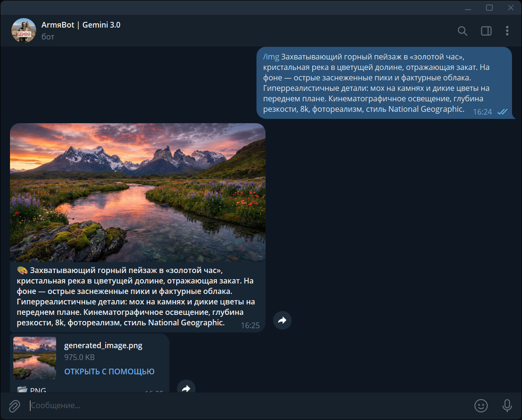Click ОТКРЫТЬ С ПОМОЩЬЮ link
The height and width of the screenshot is (420, 522).
point(109,371)
